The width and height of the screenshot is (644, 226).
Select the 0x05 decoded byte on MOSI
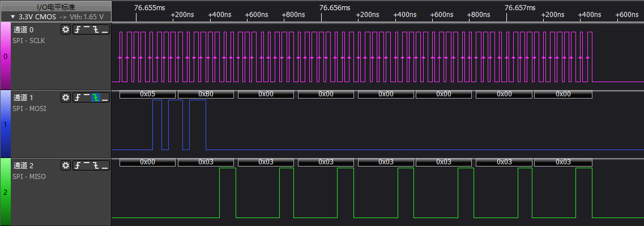pos(147,94)
